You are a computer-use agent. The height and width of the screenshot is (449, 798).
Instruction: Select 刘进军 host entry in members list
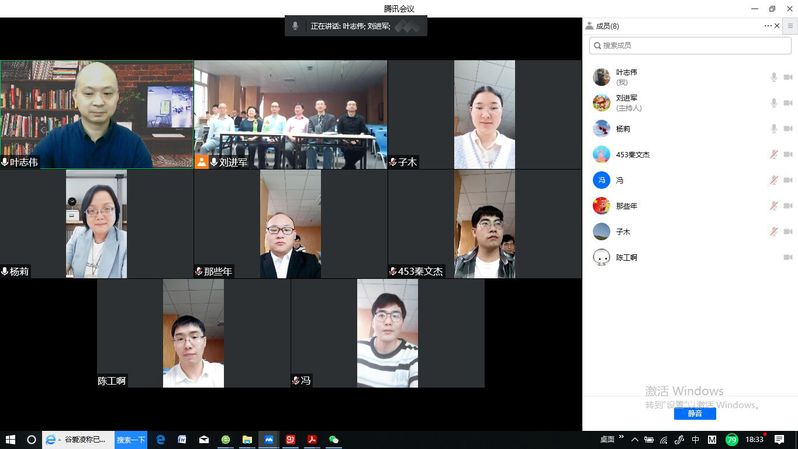(x=627, y=103)
